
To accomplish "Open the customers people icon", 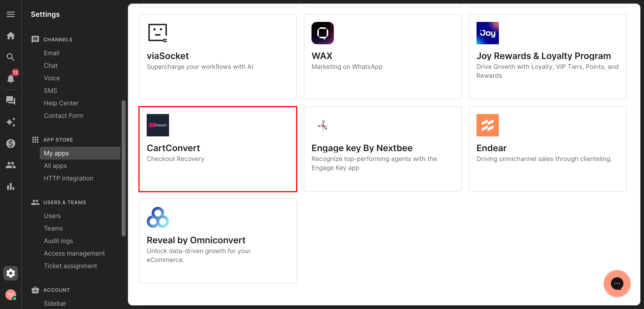I will 11,165.
